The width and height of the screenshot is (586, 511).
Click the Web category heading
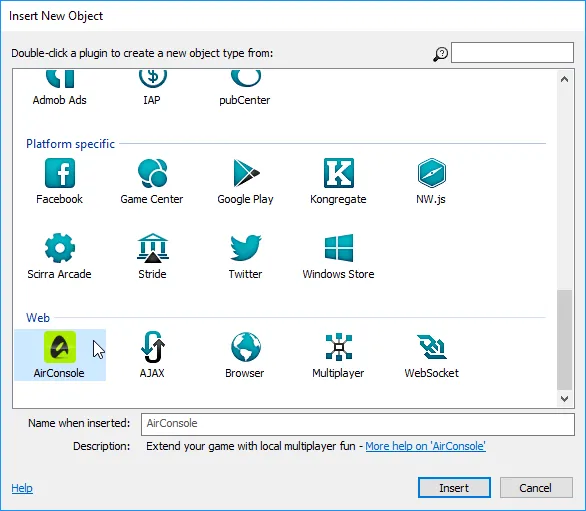(38, 318)
